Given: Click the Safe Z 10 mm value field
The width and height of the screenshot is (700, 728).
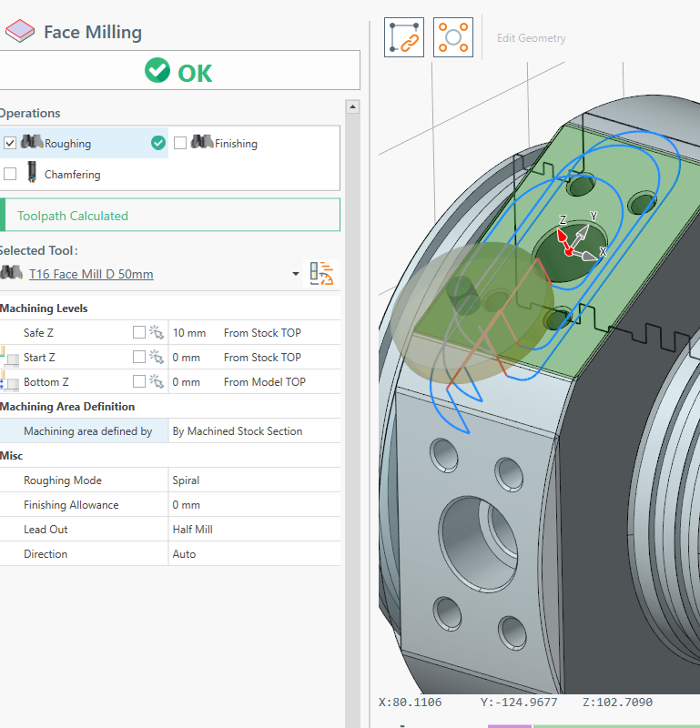Looking at the screenshot, I should (x=189, y=333).
